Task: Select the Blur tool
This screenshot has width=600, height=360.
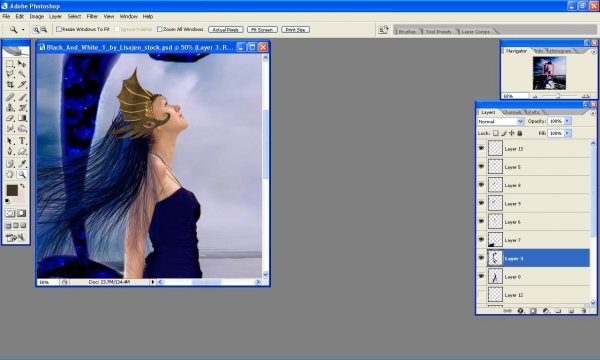Action: click(10, 128)
